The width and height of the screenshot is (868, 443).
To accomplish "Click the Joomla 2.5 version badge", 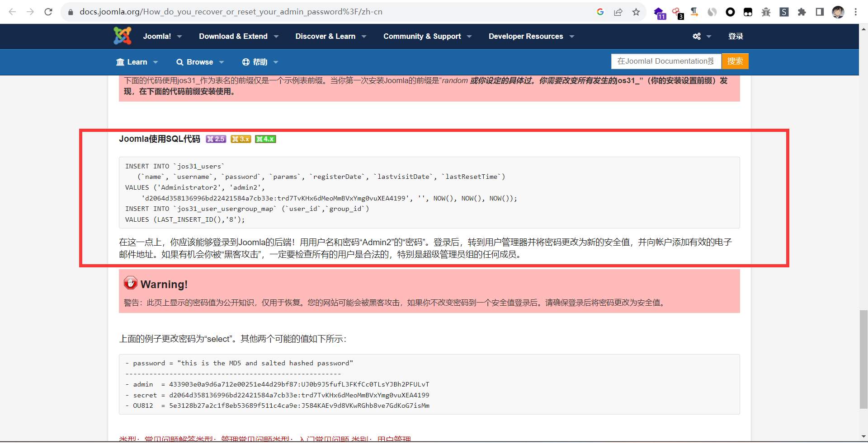I will click(x=216, y=139).
